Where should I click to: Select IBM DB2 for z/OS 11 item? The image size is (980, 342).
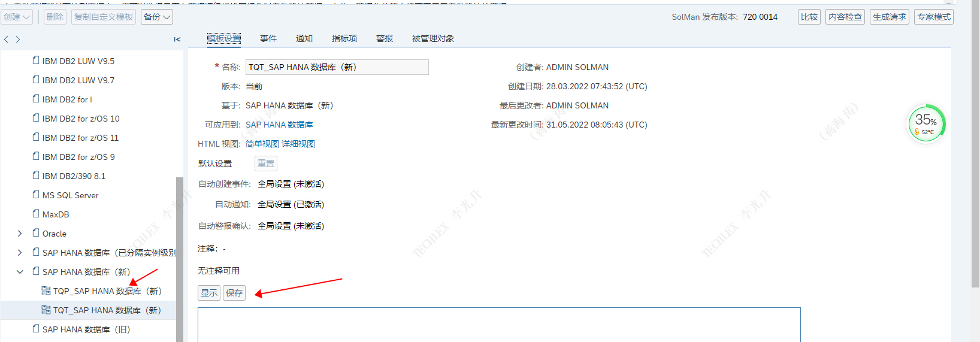click(81, 138)
